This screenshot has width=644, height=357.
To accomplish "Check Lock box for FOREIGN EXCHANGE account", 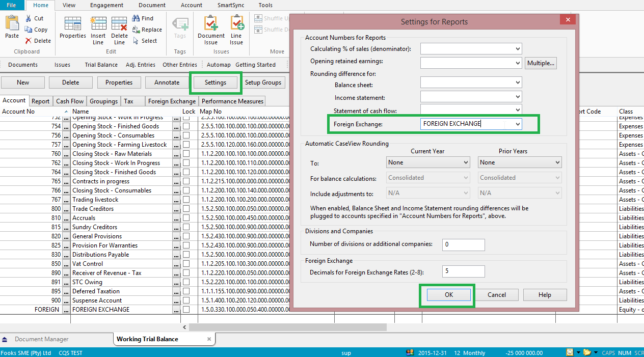I will 187,310.
